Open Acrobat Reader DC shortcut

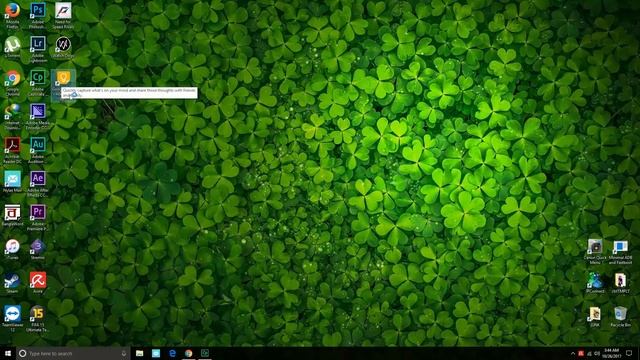(12, 150)
